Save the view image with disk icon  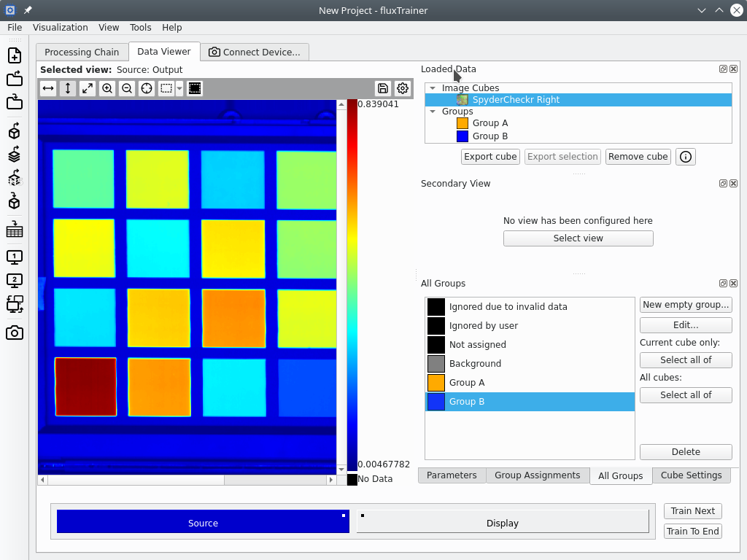point(382,88)
